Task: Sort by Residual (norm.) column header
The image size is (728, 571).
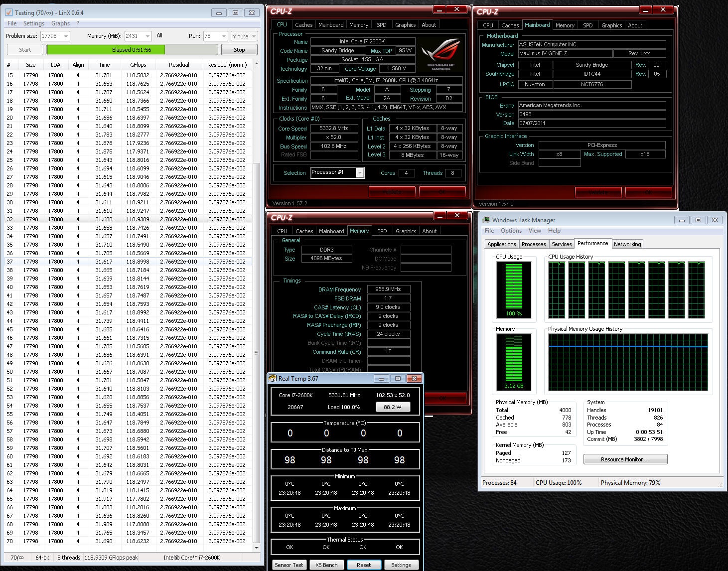Action: (x=227, y=65)
